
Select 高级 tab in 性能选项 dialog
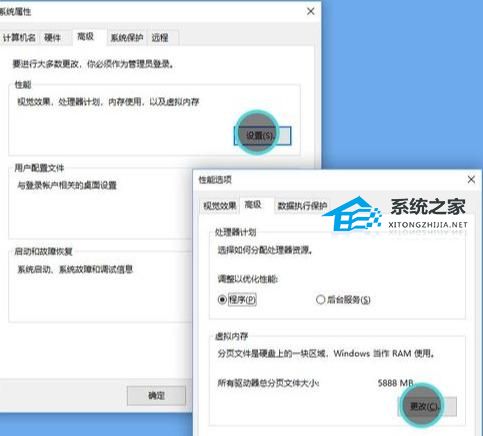tap(253, 204)
